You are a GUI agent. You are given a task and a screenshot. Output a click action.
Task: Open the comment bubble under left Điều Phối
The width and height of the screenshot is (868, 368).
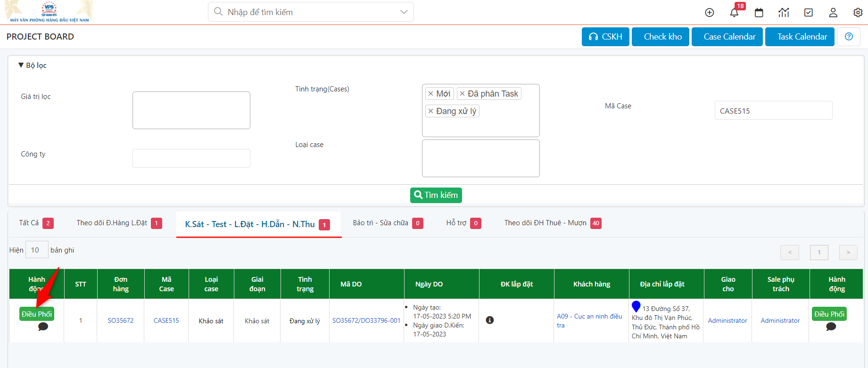coord(43,327)
